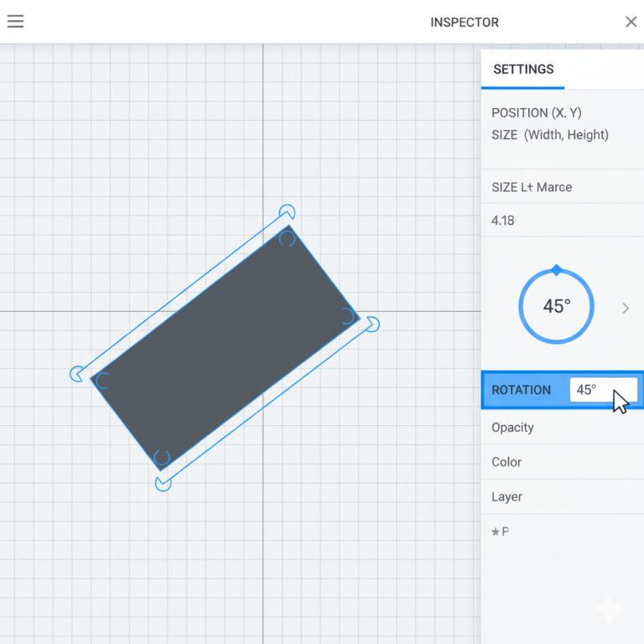Click the bottom outer rotation handle of the rectangle
The height and width of the screenshot is (644, 644).
(x=164, y=484)
